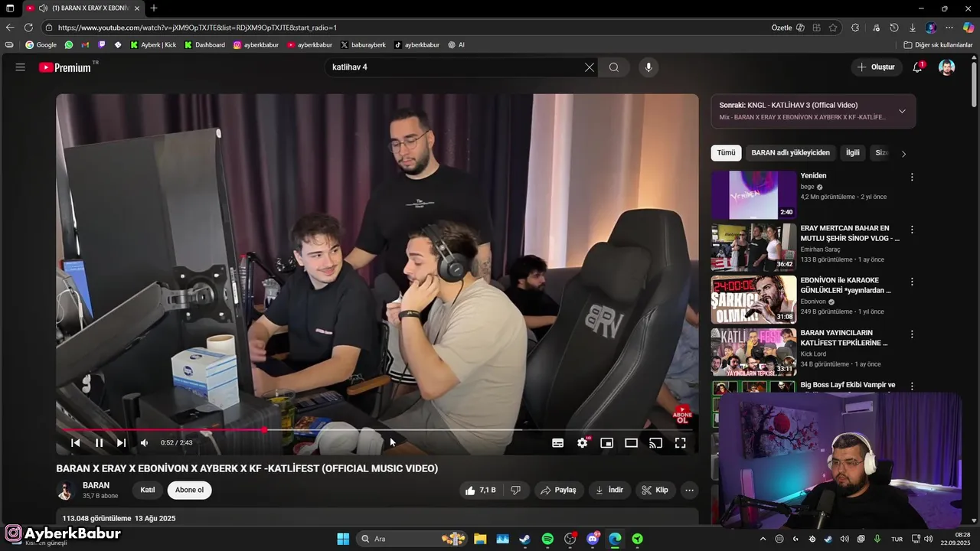This screenshot has width=980, height=551.
Task: Click the browser address bar URL
Action: click(198, 28)
